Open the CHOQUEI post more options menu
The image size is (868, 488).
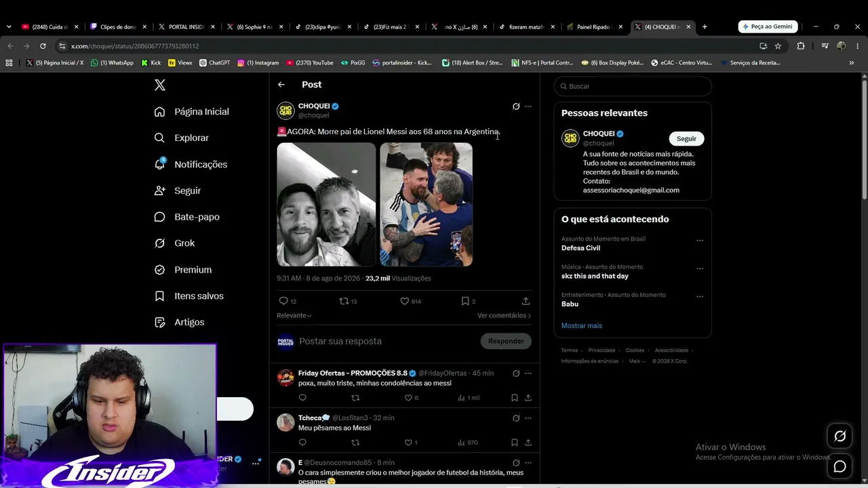pos(528,106)
